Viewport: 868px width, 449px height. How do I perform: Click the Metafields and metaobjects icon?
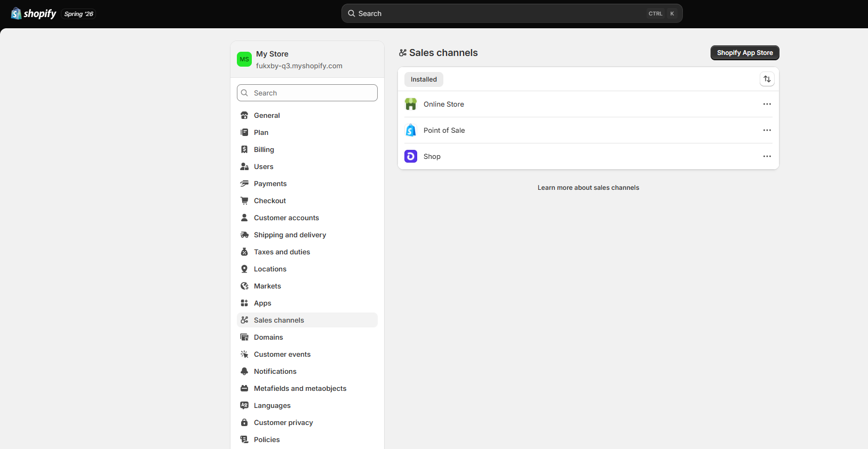click(244, 388)
